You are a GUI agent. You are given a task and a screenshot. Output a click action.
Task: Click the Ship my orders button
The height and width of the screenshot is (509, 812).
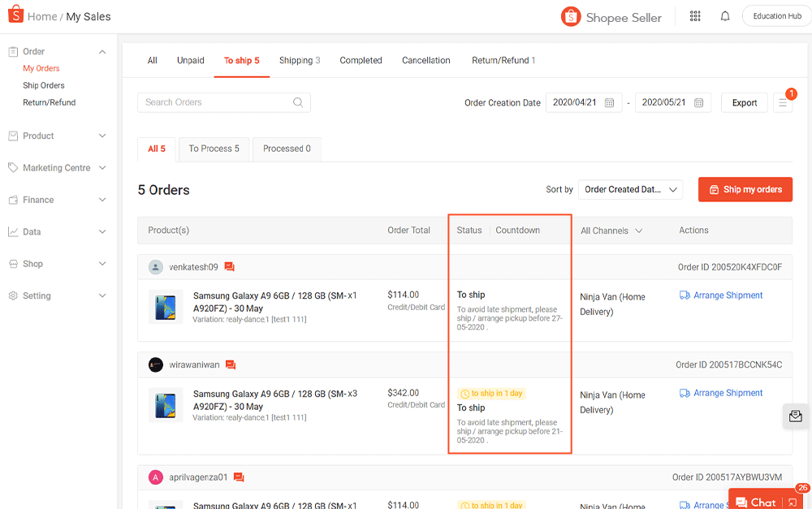click(x=745, y=190)
